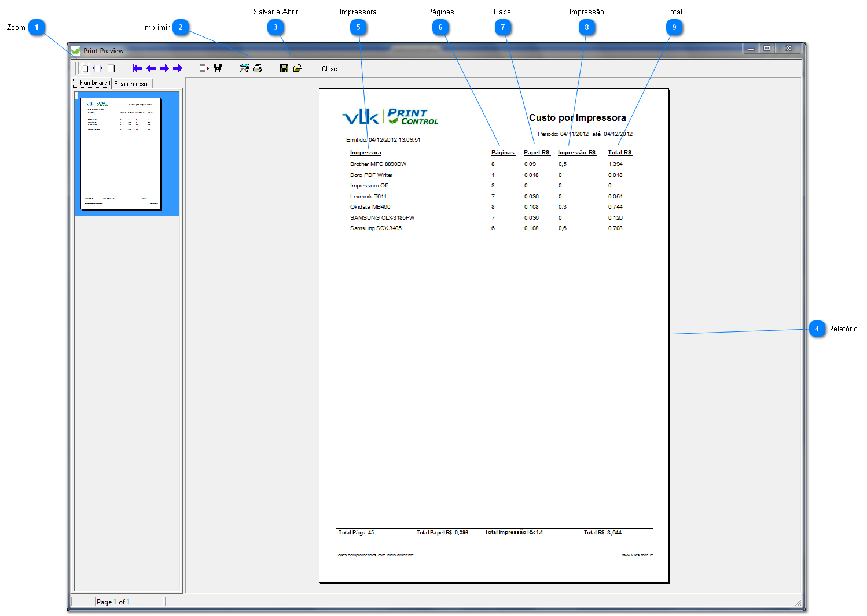Click the Papel R$ column header

[x=537, y=153]
